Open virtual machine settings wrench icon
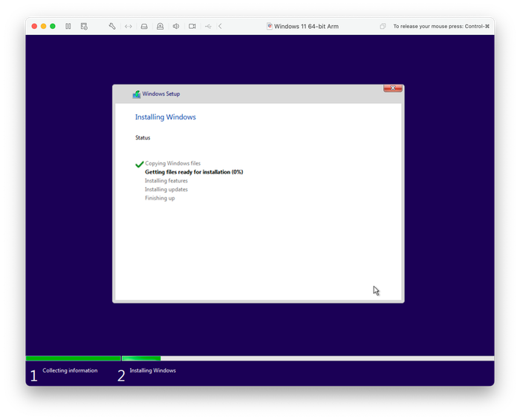 pyautogui.click(x=112, y=26)
